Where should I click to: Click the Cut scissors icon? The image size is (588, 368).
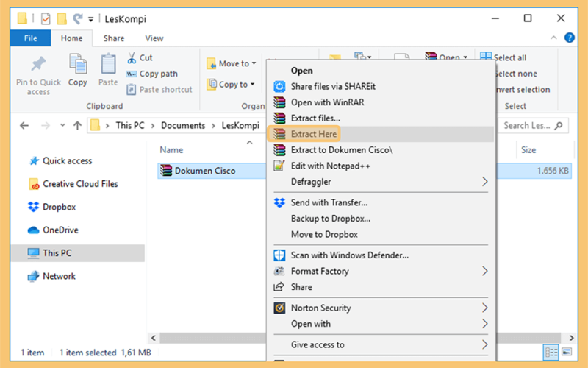click(x=132, y=58)
